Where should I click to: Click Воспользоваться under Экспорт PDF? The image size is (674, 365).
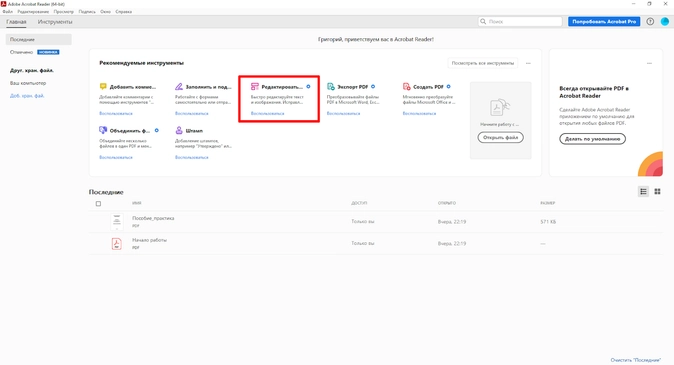click(x=343, y=113)
